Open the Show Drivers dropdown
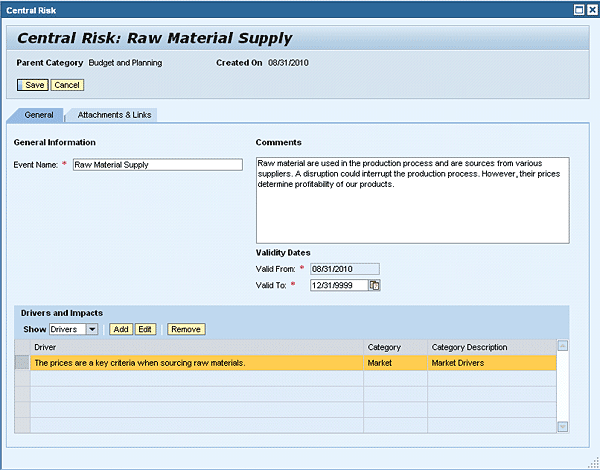The height and width of the screenshot is (470, 600). (92, 329)
